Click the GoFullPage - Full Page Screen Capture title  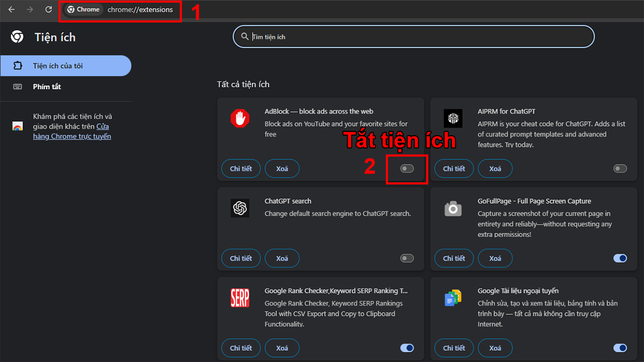point(535,201)
